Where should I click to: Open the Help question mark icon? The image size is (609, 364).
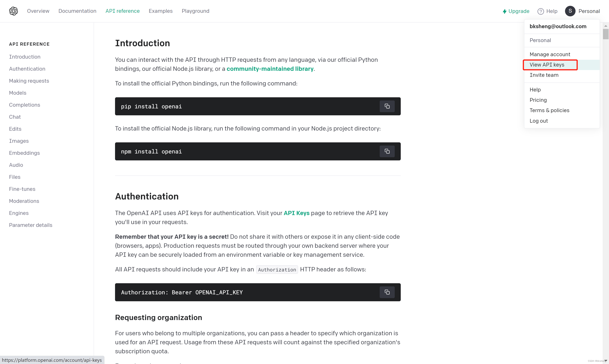tap(541, 11)
